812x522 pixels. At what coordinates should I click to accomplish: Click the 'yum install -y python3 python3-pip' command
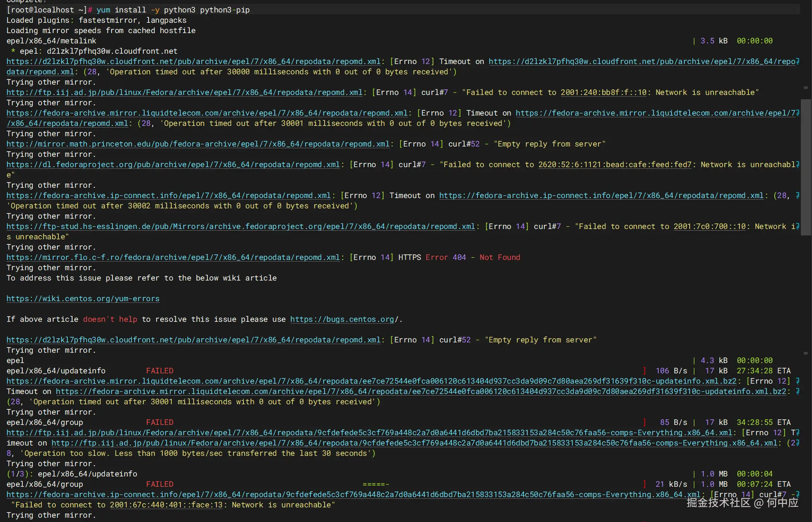173,10
